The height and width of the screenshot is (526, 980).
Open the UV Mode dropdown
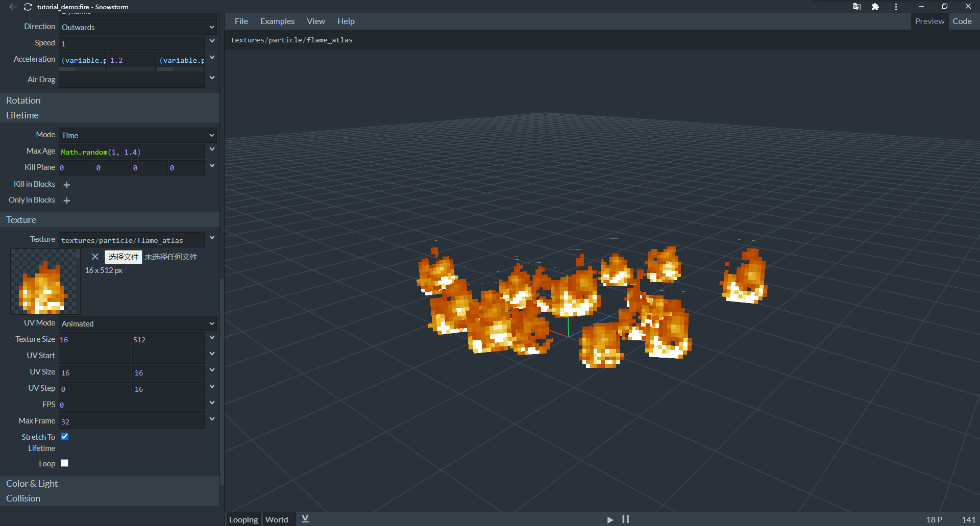138,323
